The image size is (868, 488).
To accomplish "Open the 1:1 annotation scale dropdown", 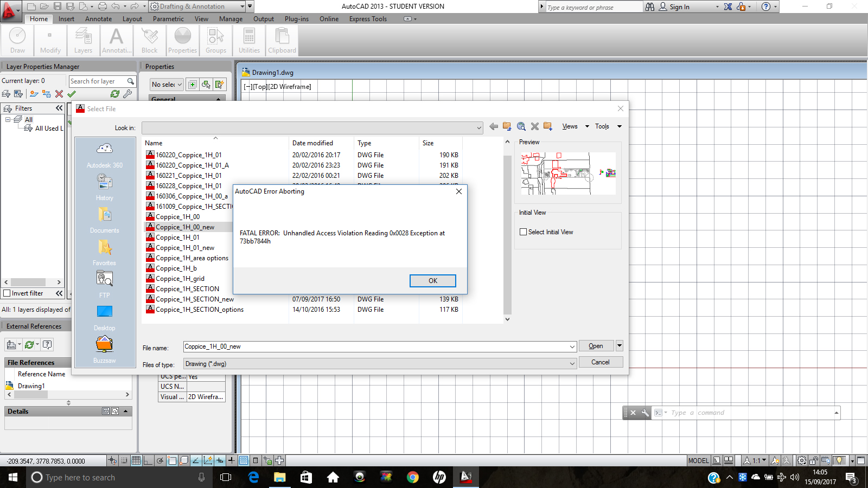I will [x=755, y=460].
